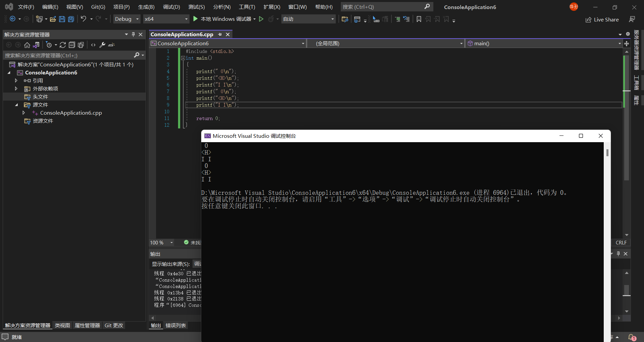Open Properties wrench icon in Solution Explorer
This screenshot has height=342, width=644.
(x=102, y=45)
